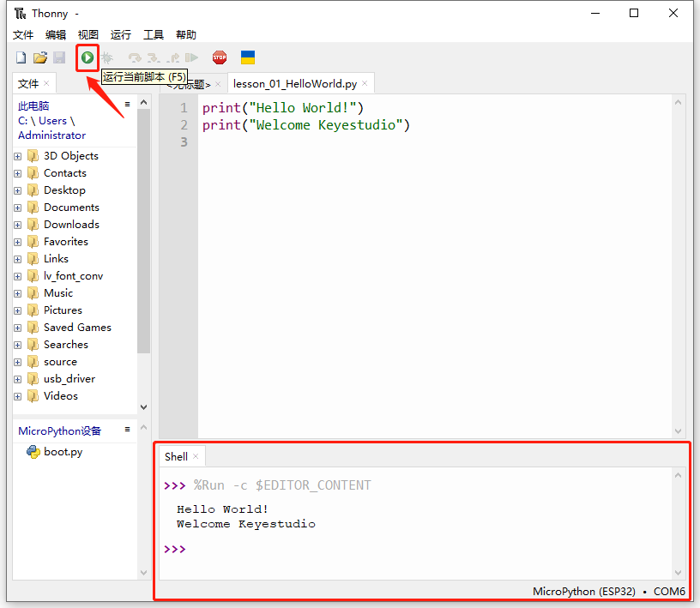Click editor scroll down arrow
The image size is (700, 608).
[x=678, y=431]
